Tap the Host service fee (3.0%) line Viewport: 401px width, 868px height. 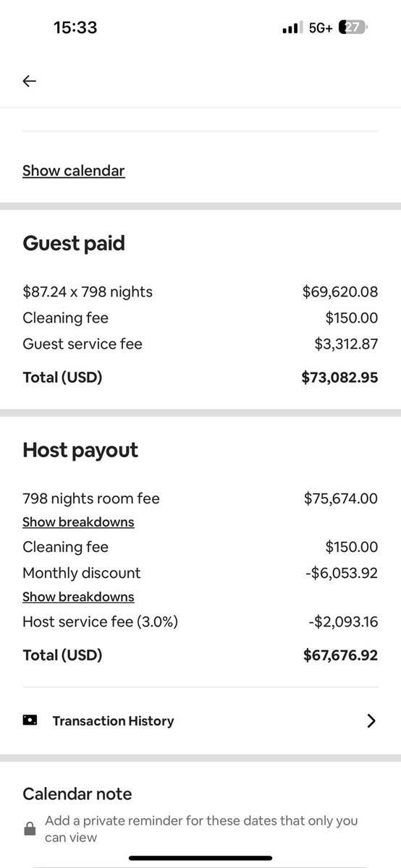(200, 621)
